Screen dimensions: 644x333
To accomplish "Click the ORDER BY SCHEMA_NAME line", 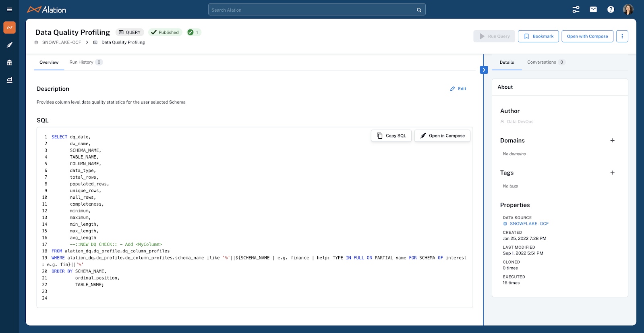I will pos(79,271).
